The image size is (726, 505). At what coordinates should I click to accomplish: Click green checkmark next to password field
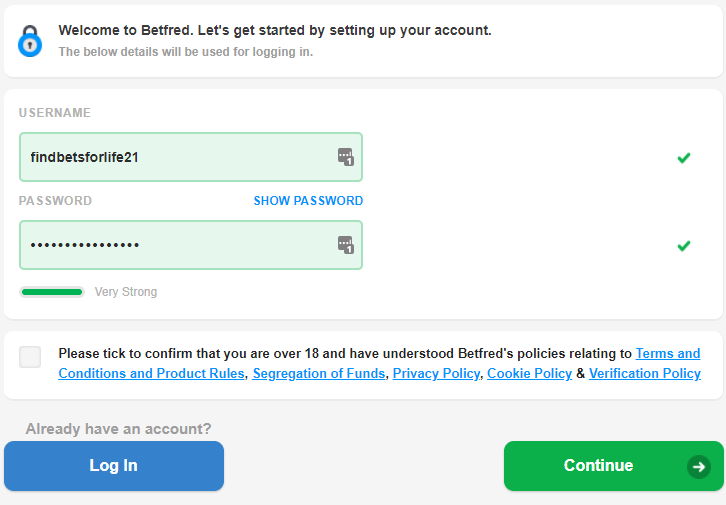click(x=683, y=245)
